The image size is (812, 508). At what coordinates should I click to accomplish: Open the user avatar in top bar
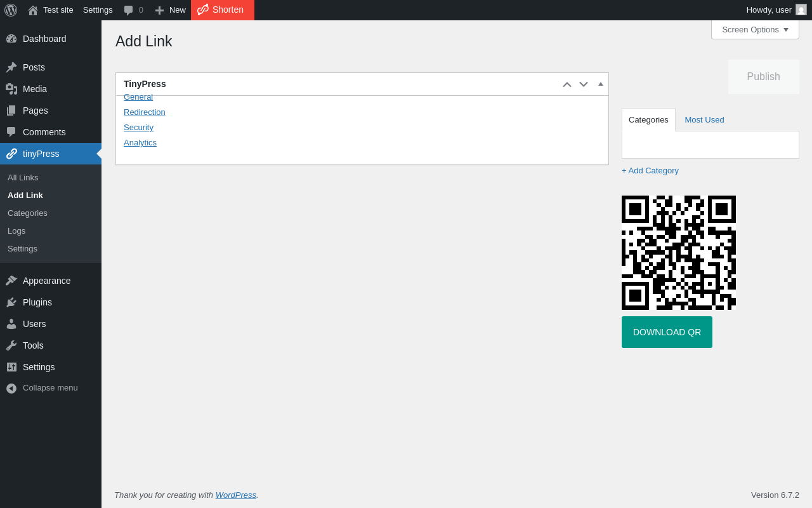click(801, 10)
